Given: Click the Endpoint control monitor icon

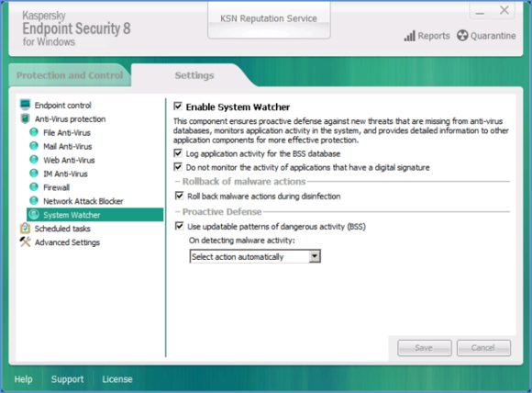Looking at the screenshot, I should click(x=25, y=105).
